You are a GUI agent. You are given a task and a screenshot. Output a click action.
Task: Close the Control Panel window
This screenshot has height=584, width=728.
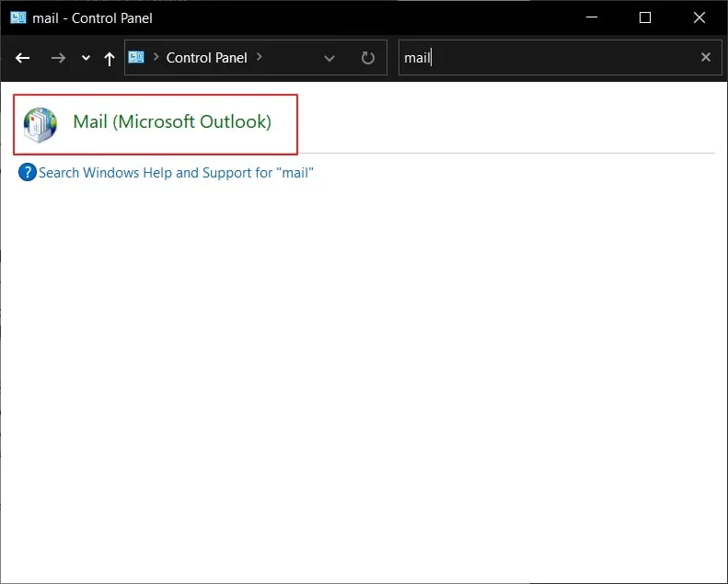pos(699,17)
